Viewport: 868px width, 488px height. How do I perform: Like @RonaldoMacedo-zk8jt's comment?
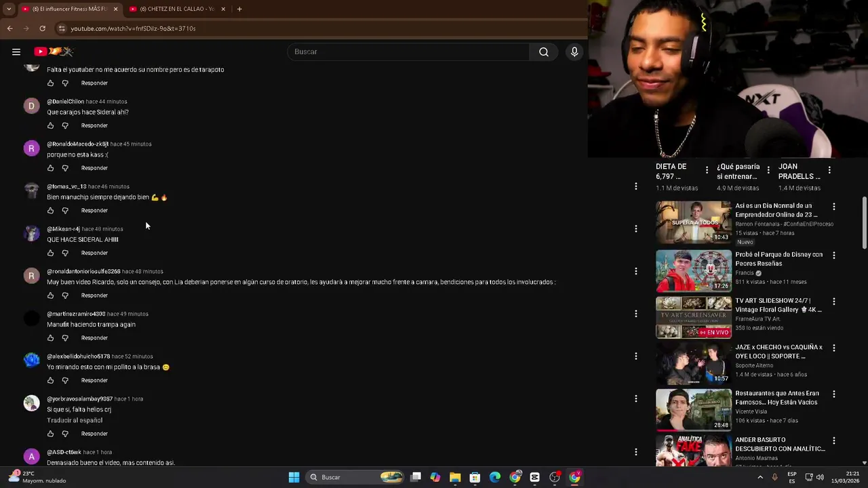[x=50, y=168]
